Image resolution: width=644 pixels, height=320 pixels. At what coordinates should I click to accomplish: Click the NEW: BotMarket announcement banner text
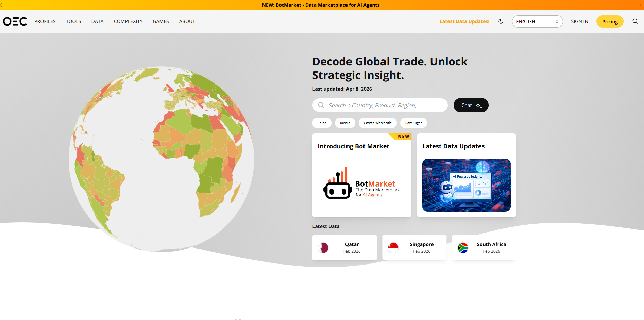click(321, 5)
